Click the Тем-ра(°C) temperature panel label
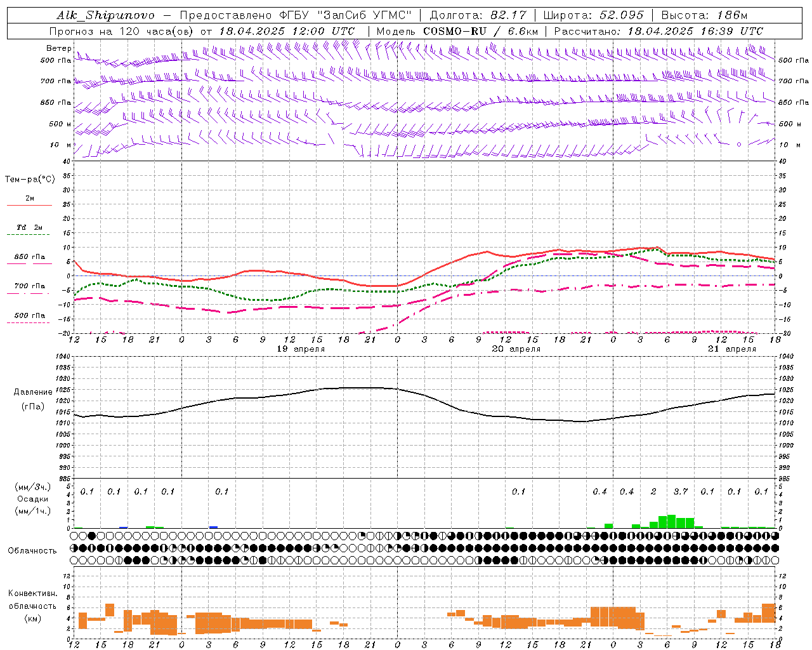812x650 pixels. click(30, 179)
